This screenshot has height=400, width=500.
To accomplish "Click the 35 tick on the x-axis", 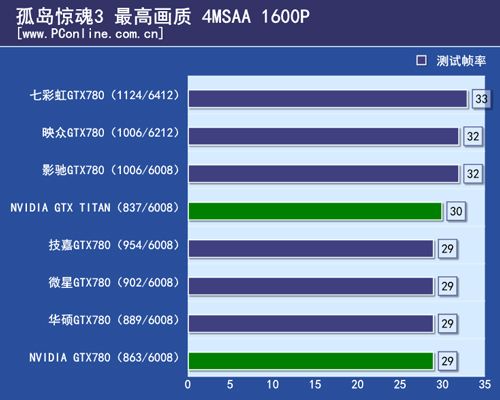I will [x=485, y=384].
